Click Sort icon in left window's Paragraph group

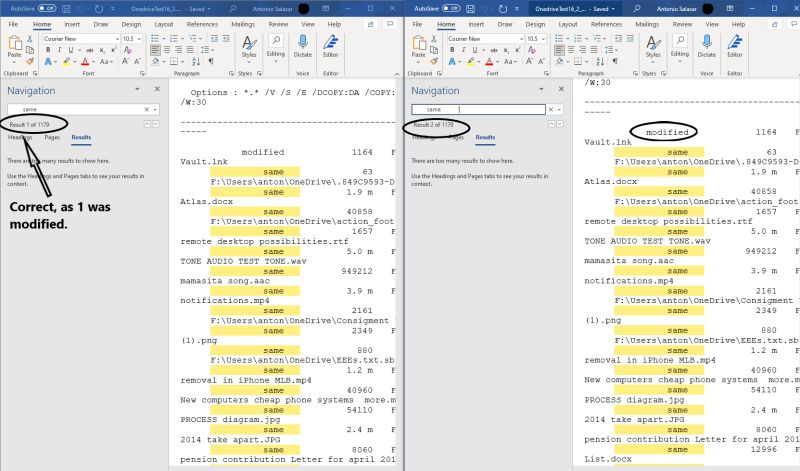(x=196, y=61)
